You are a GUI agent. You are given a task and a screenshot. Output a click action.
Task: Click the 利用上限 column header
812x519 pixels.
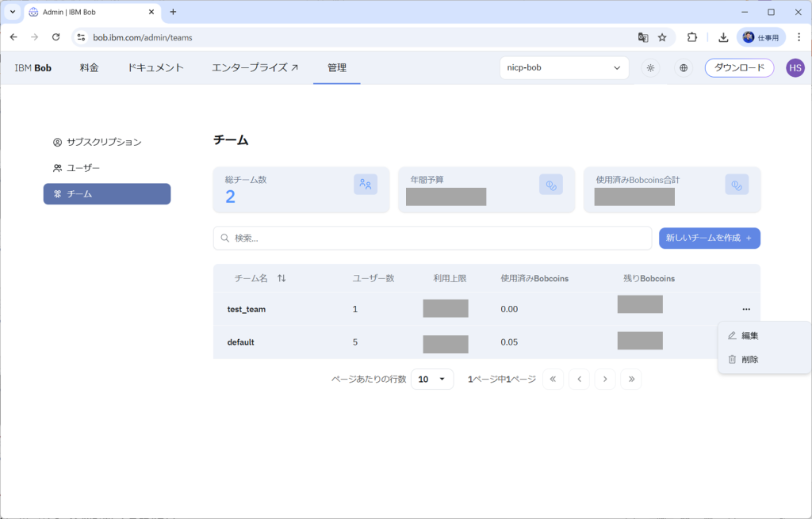[x=450, y=278]
